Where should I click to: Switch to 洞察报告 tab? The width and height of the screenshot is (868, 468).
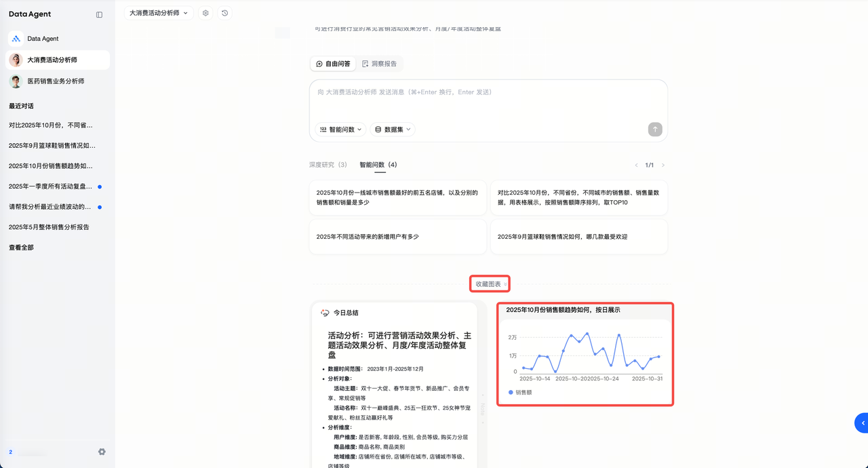click(379, 64)
